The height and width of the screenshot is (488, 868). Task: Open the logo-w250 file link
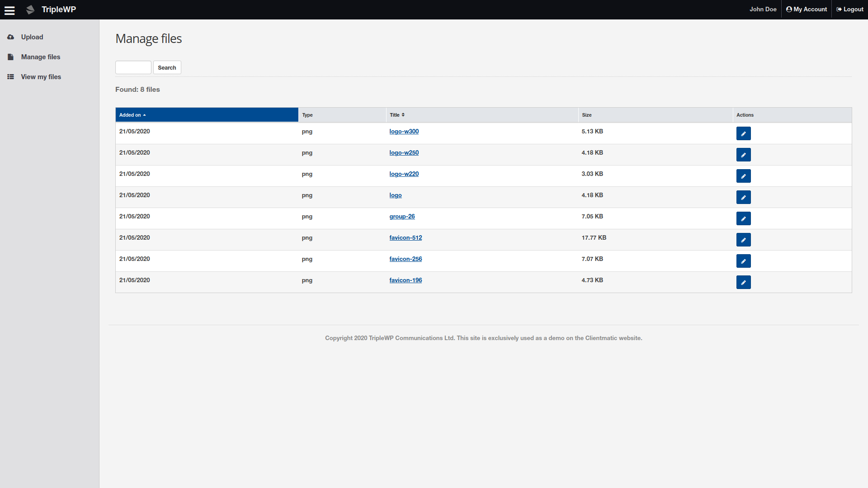(404, 153)
